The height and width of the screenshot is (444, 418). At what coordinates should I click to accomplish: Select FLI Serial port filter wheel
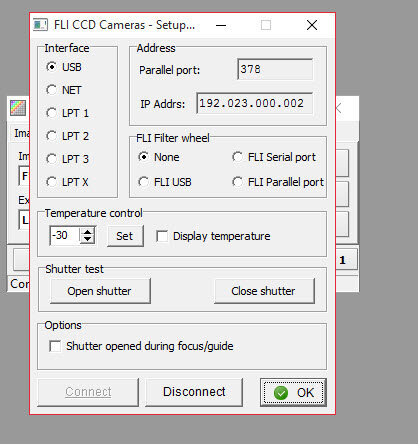(x=237, y=157)
